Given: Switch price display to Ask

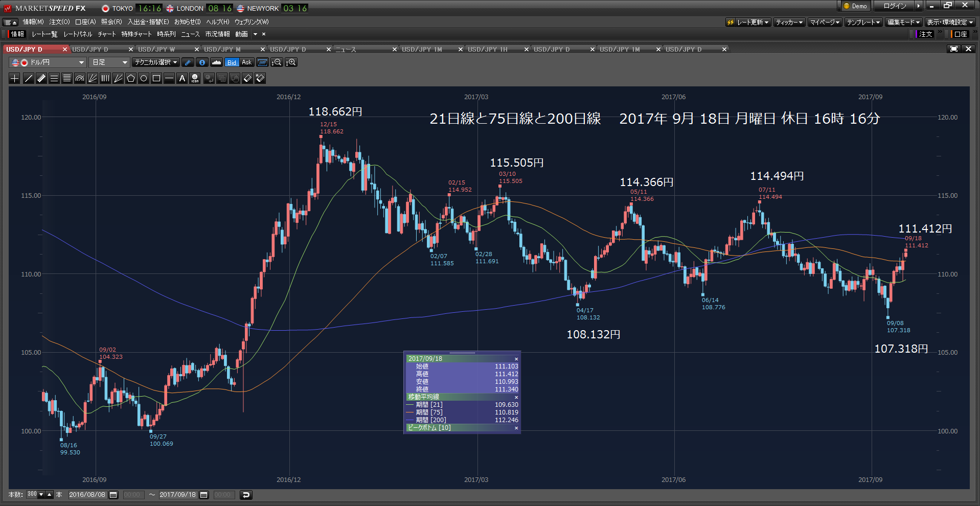Looking at the screenshot, I should [x=247, y=62].
